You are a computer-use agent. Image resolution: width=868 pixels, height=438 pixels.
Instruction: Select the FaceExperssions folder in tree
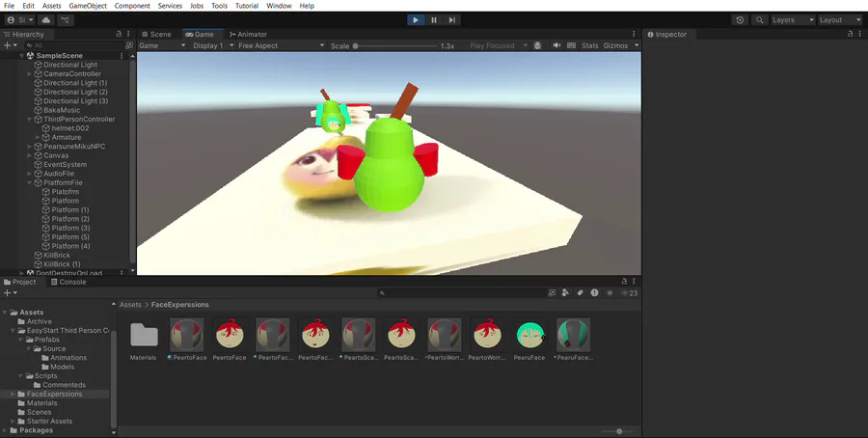[54, 395]
